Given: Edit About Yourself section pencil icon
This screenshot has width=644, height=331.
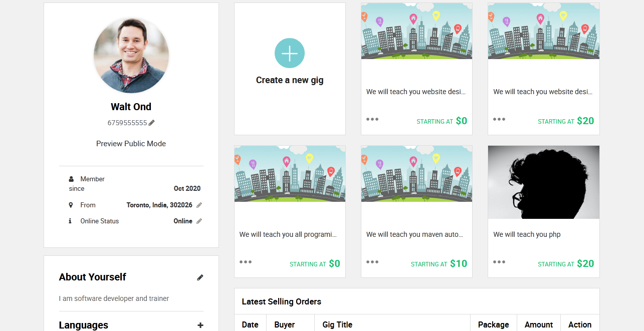Looking at the screenshot, I should (200, 277).
